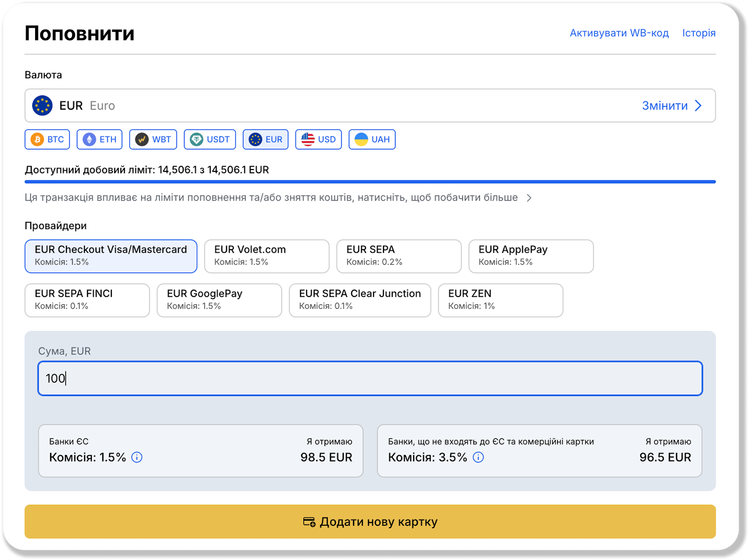Select EUR SEPA provider option
This screenshot has height=560, width=749.
[x=399, y=256]
